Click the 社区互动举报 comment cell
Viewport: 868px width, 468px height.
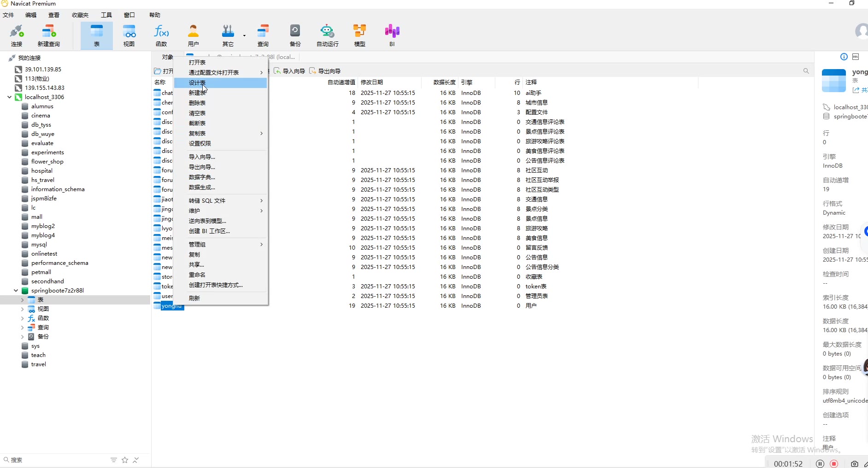(542, 180)
